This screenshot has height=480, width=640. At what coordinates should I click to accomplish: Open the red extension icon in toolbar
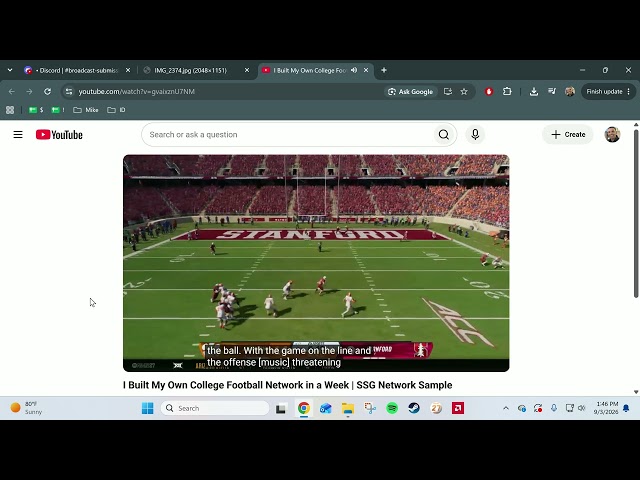point(489,91)
